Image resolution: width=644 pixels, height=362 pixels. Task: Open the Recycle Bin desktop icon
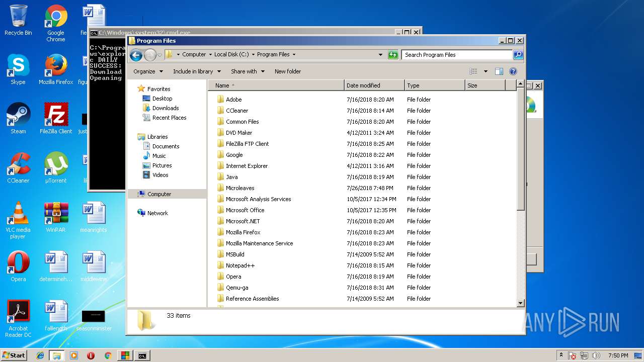pyautogui.click(x=18, y=20)
